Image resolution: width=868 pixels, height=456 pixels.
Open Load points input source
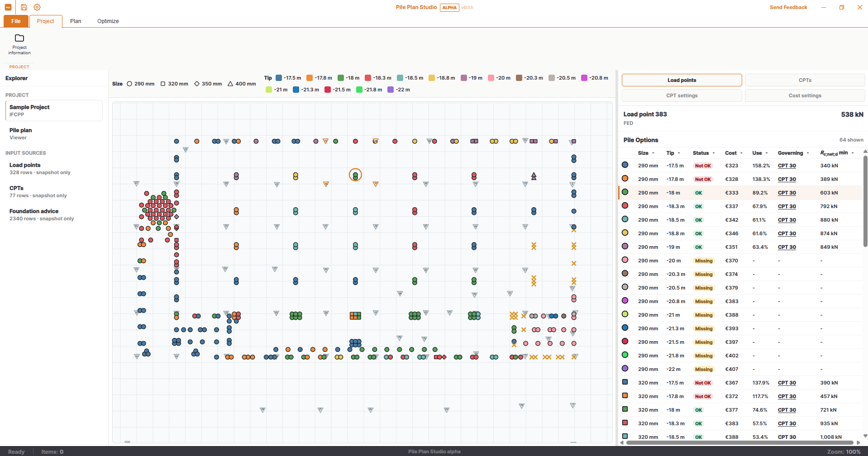(x=54, y=168)
